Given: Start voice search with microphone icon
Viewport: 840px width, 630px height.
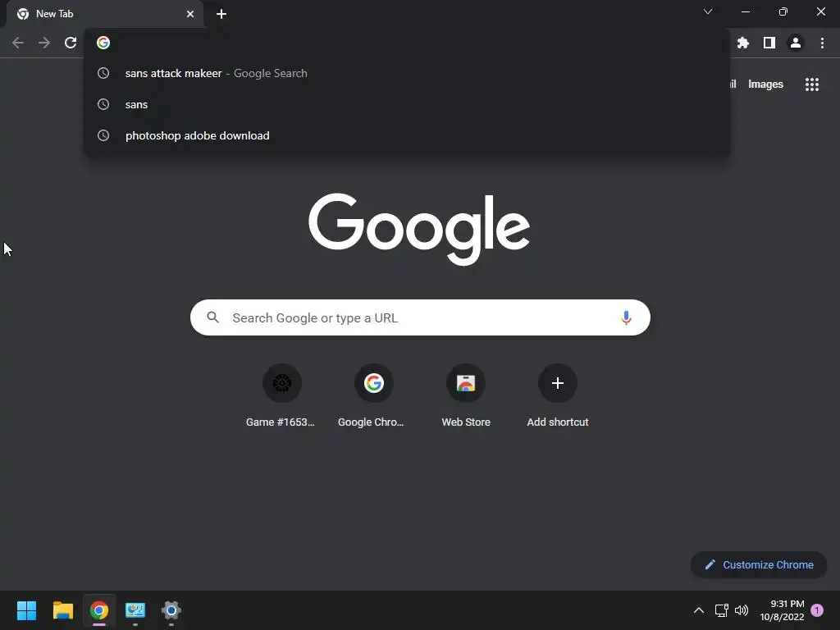Looking at the screenshot, I should click(626, 317).
